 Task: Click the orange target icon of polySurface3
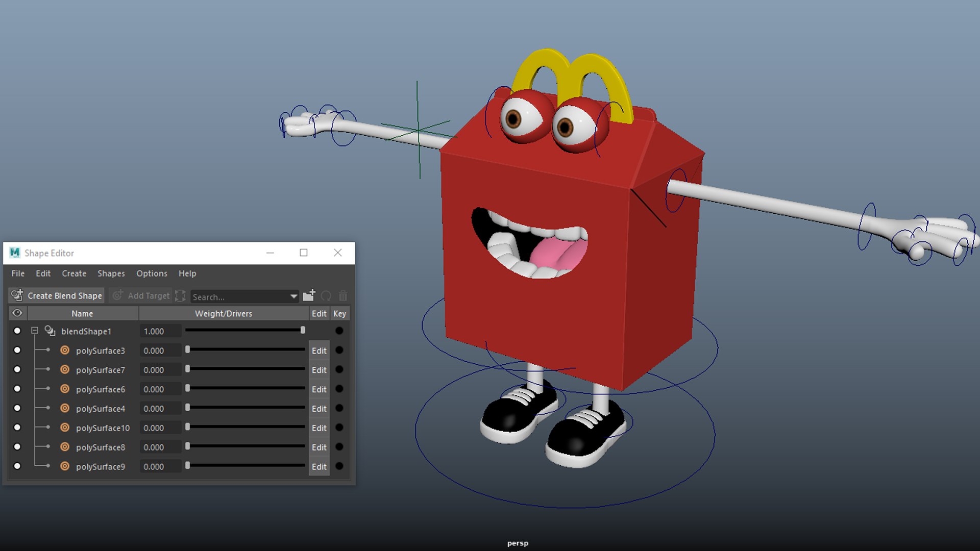click(x=65, y=350)
